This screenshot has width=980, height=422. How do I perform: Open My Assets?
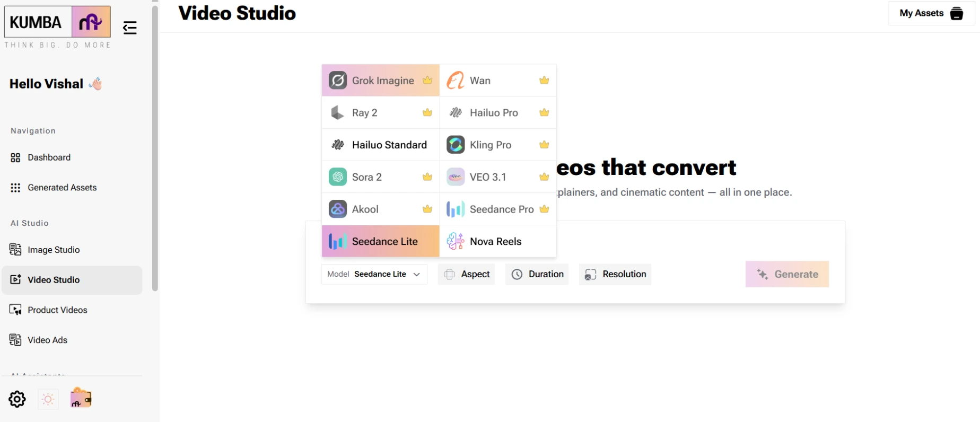click(932, 13)
